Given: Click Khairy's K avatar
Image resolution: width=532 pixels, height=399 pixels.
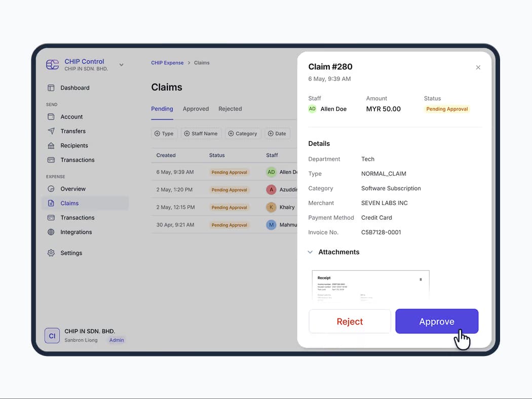Looking at the screenshot, I should point(271,207).
